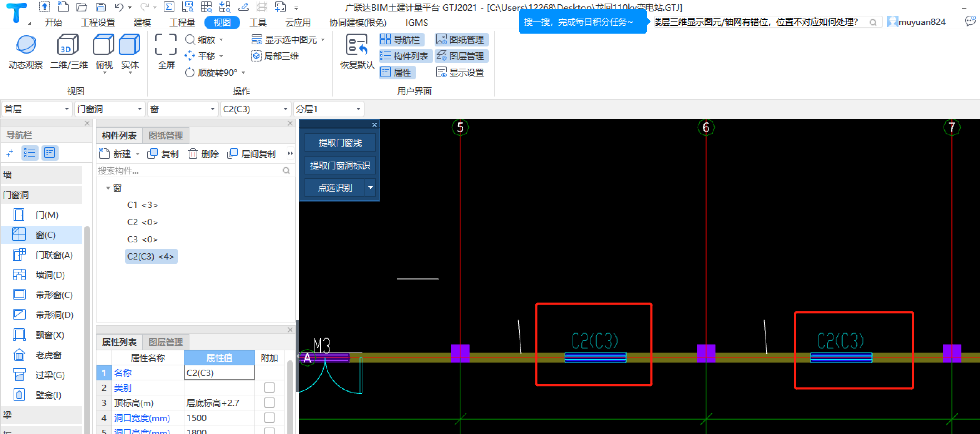The image size is (980, 434).
Task: Click the 提取门窗线 button
Action: [340, 143]
